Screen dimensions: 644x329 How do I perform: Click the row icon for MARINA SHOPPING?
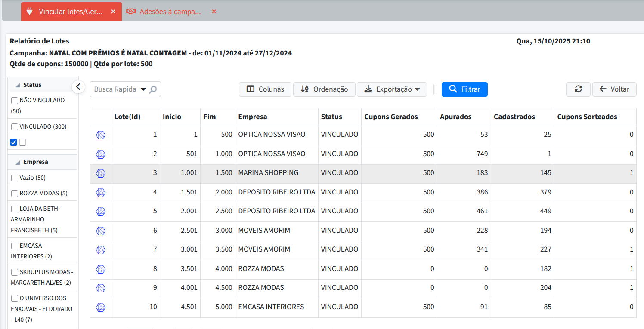101,173
